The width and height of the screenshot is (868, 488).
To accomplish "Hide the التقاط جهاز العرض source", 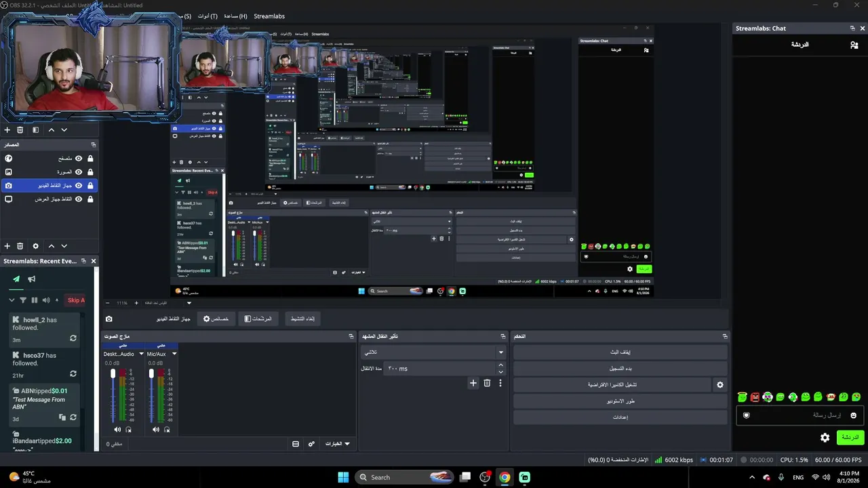I will pyautogui.click(x=79, y=199).
